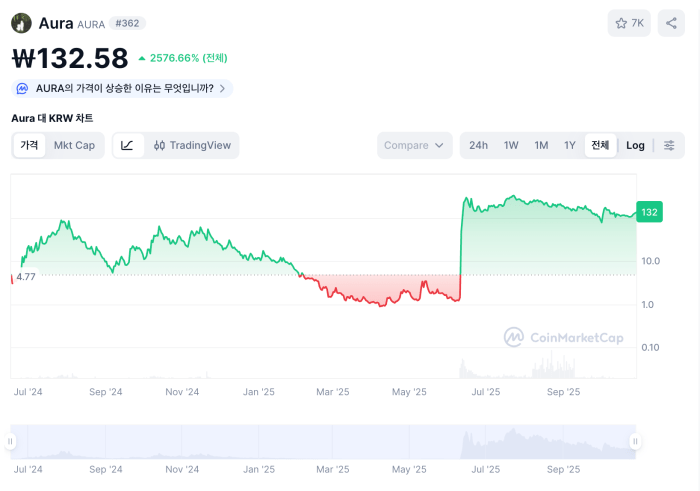Click the right range slider handle

click(x=634, y=441)
